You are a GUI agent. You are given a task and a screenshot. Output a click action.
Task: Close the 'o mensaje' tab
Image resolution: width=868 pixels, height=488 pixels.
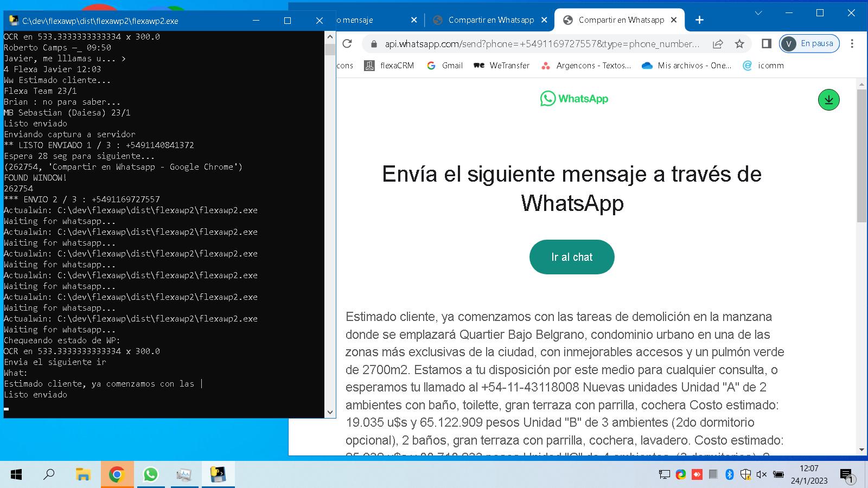pyautogui.click(x=414, y=20)
